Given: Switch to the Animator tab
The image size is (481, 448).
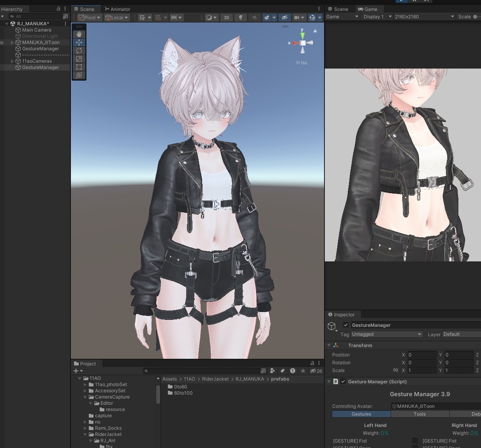Looking at the screenshot, I should [117, 9].
